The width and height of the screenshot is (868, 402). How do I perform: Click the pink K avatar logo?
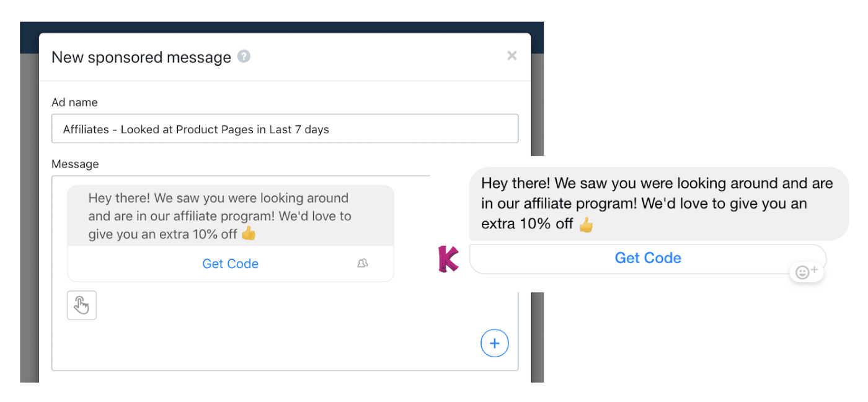coord(448,259)
